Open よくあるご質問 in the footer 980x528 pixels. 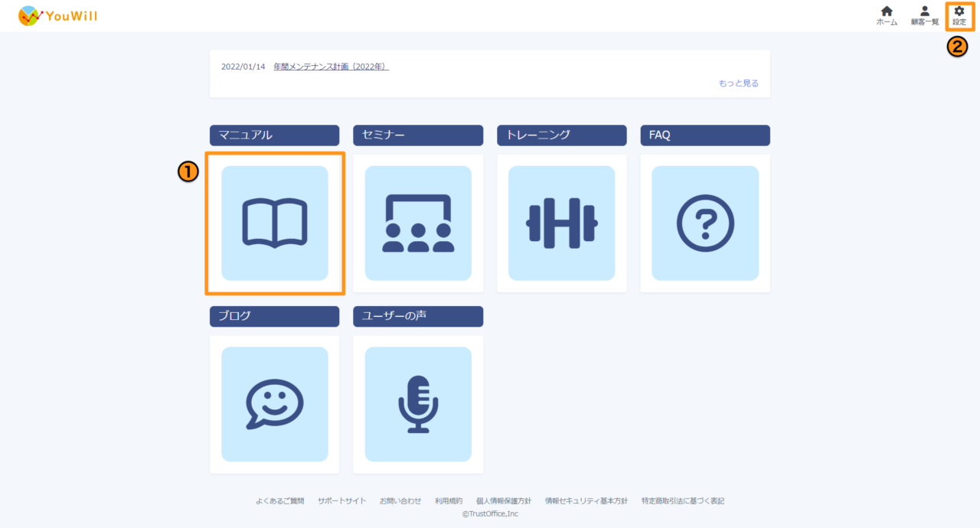(279, 501)
